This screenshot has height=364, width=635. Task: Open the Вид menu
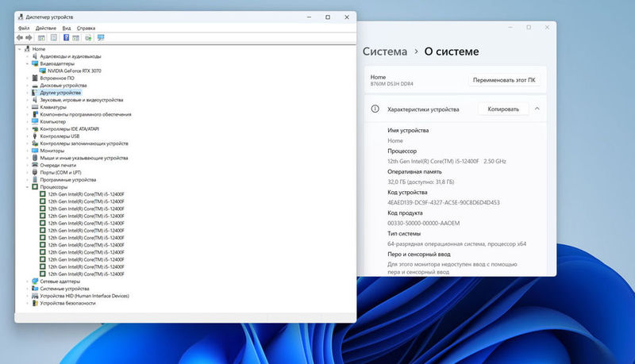click(67, 28)
